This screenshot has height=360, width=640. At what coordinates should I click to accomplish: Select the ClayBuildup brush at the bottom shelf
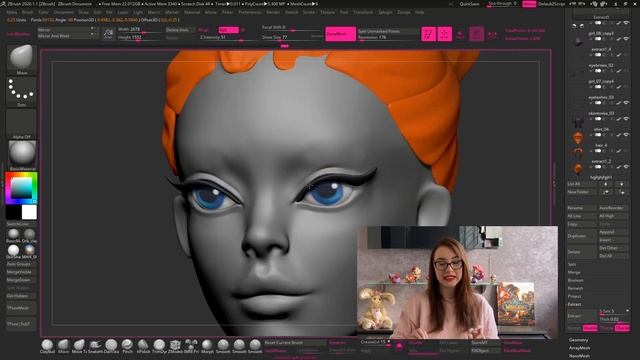click(47, 345)
